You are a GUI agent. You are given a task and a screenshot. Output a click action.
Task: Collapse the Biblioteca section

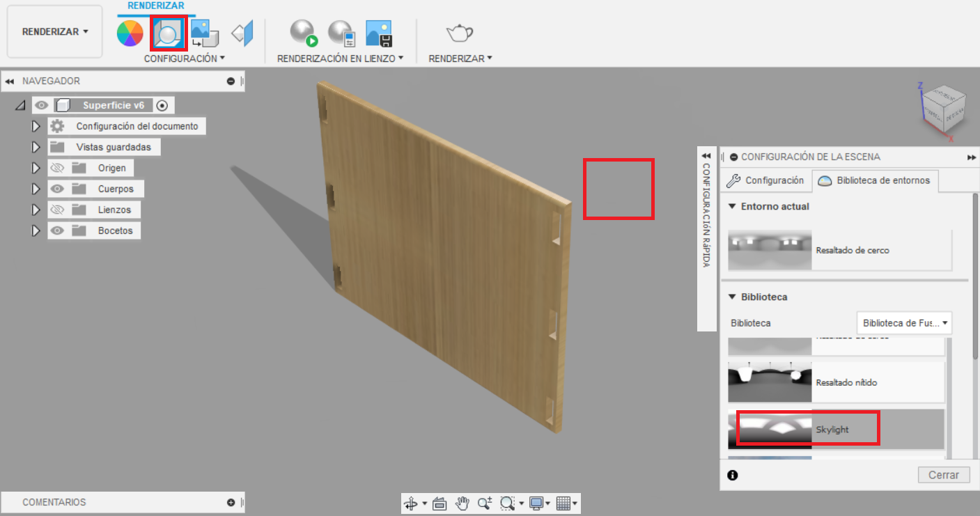pyautogui.click(x=732, y=297)
